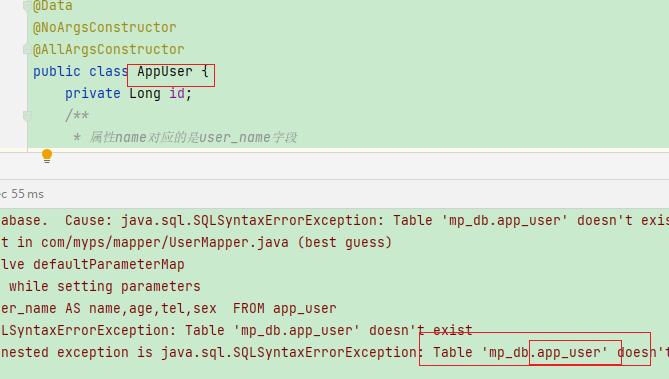Click the @AllArgsConstructor annotation text
669x379 pixels.
point(108,50)
